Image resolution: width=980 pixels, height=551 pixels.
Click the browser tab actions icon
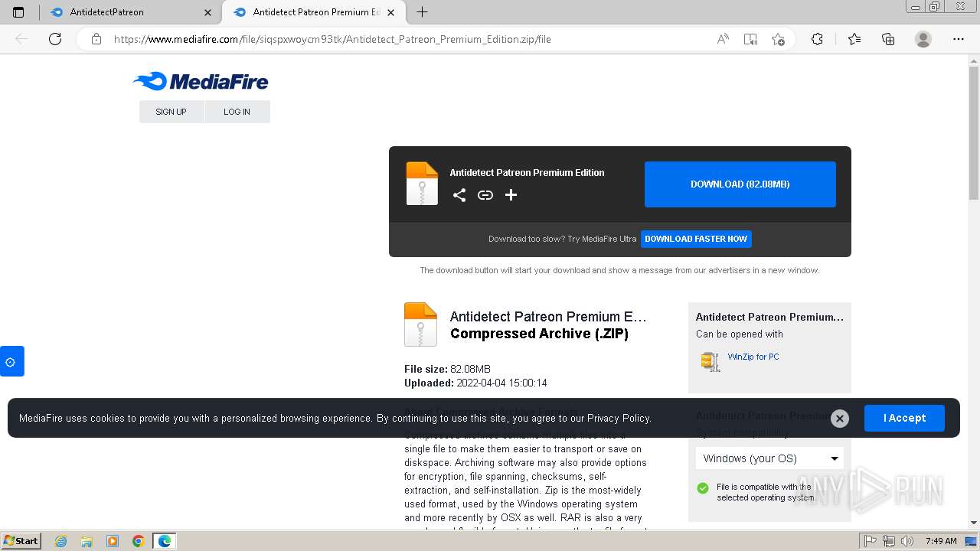pos(18,12)
